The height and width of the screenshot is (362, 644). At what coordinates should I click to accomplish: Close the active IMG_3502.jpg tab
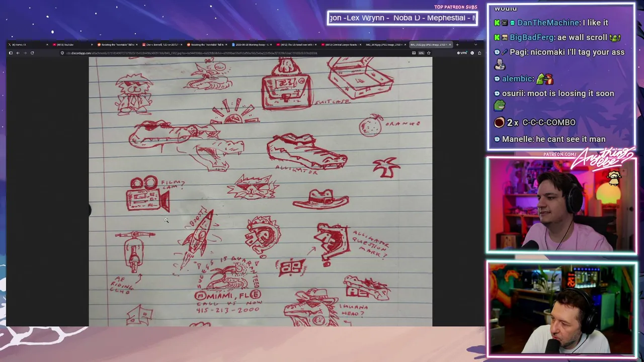pos(450,45)
